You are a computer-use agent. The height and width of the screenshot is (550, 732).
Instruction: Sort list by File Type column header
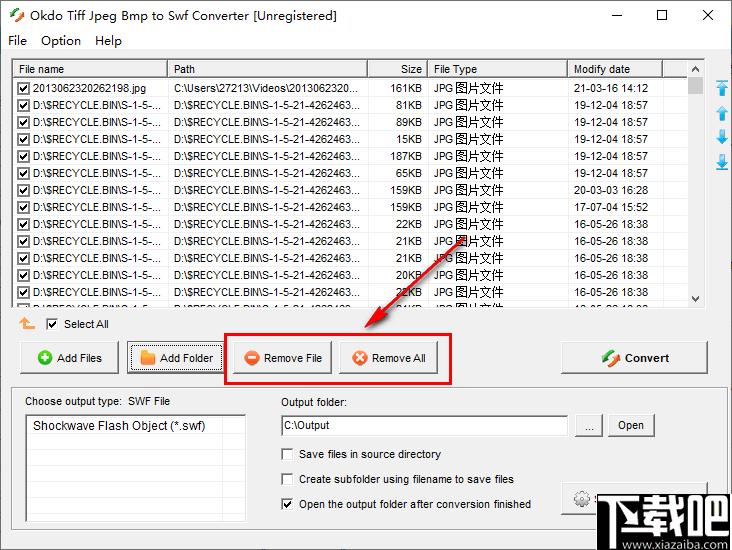(497, 69)
